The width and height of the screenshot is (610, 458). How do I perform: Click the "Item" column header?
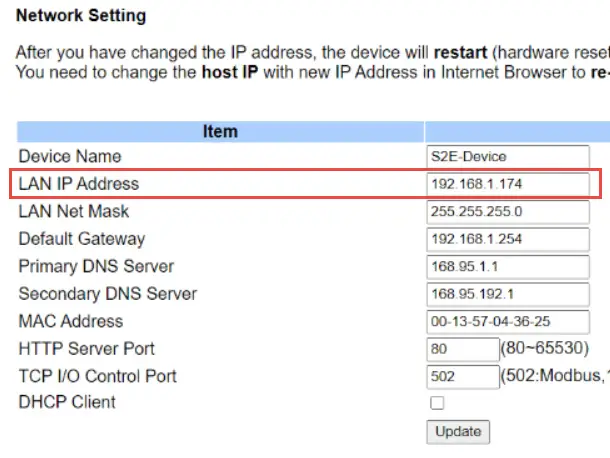click(x=220, y=131)
